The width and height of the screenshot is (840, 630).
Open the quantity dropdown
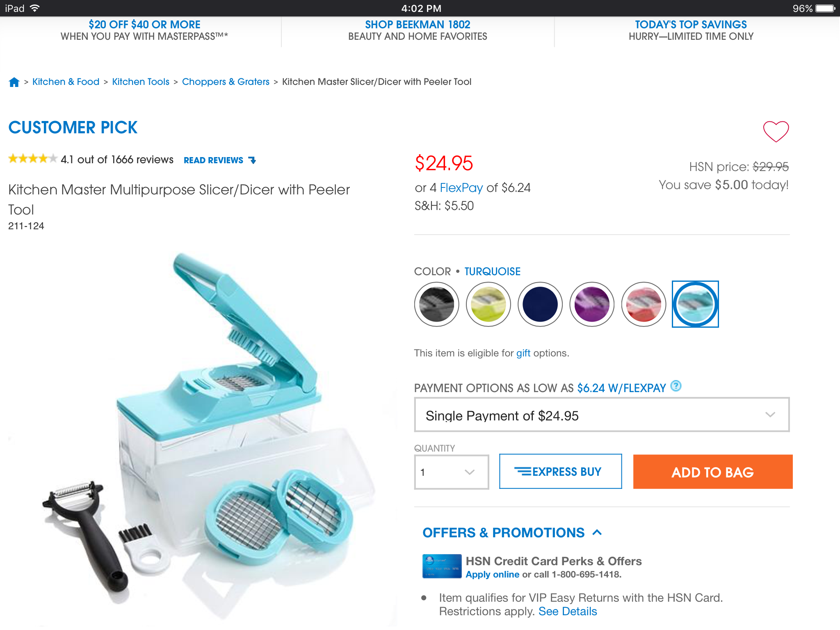[451, 472]
